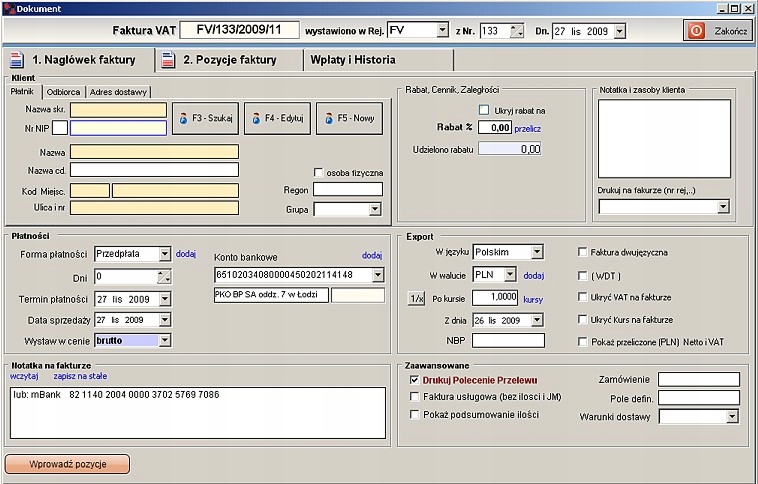The width and height of the screenshot is (758, 484).
Task: Expand the Forma płatności dropdown
Action: [164, 254]
